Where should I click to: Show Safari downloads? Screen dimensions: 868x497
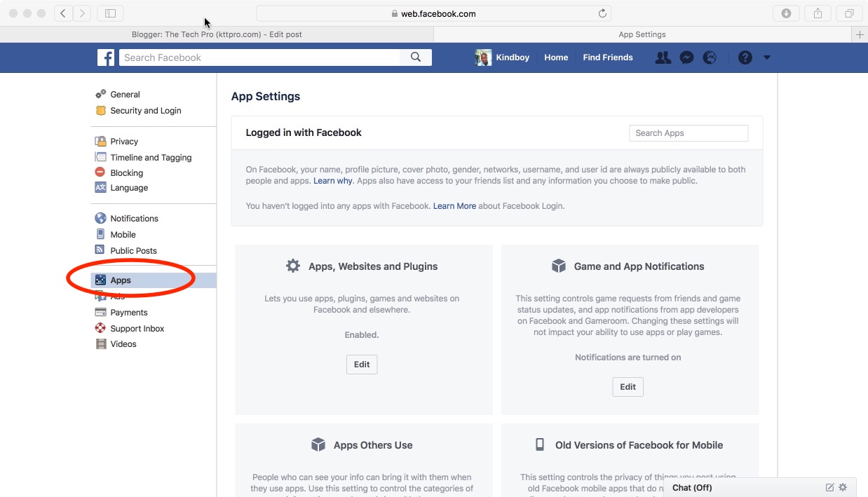pos(786,13)
